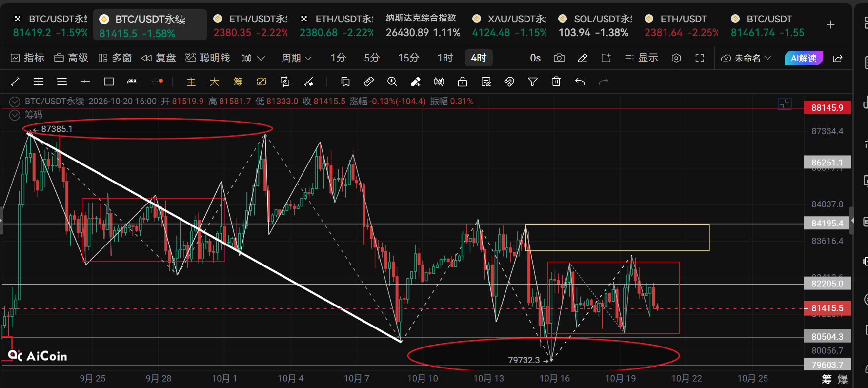Image resolution: width=868 pixels, height=388 pixels.
Task: Select the eraser tool
Action: click(x=416, y=82)
